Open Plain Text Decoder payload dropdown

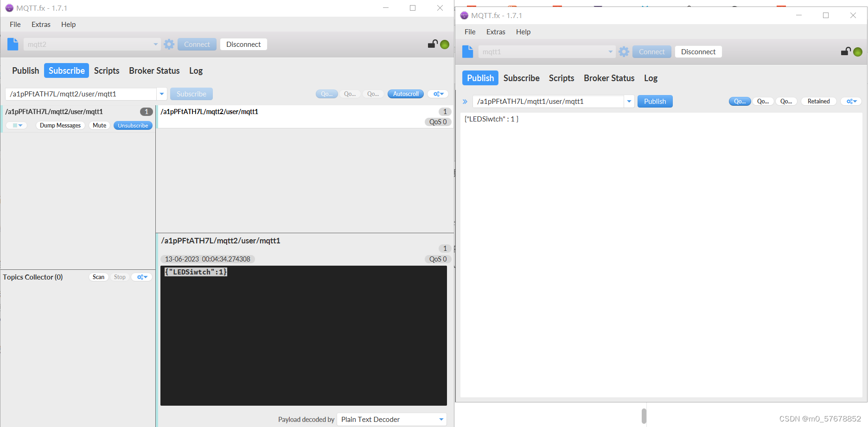(x=392, y=420)
